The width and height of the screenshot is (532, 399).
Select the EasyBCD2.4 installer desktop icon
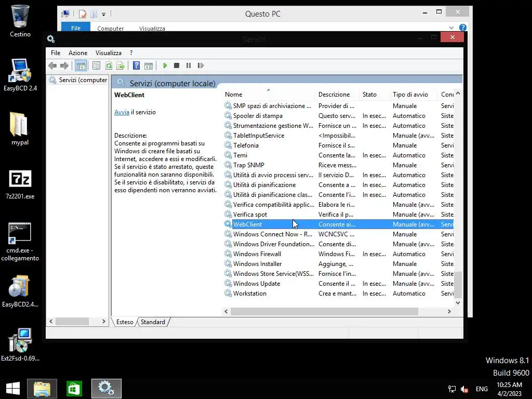tap(20, 291)
